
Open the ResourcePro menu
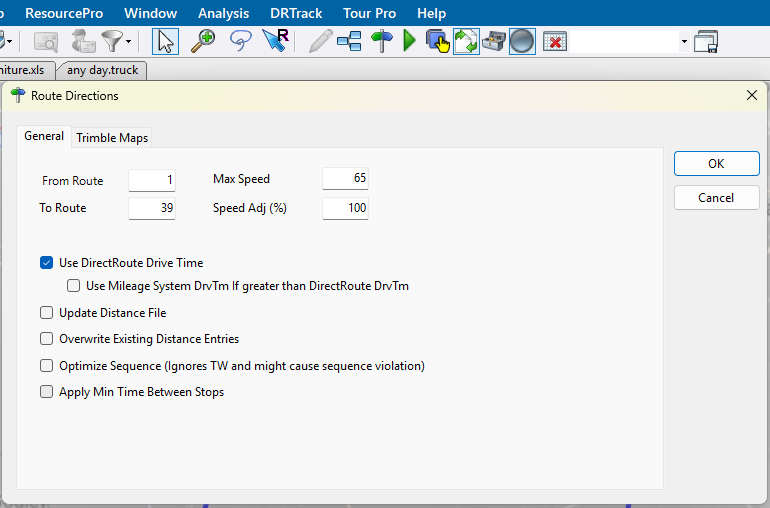[x=64, y=13]
